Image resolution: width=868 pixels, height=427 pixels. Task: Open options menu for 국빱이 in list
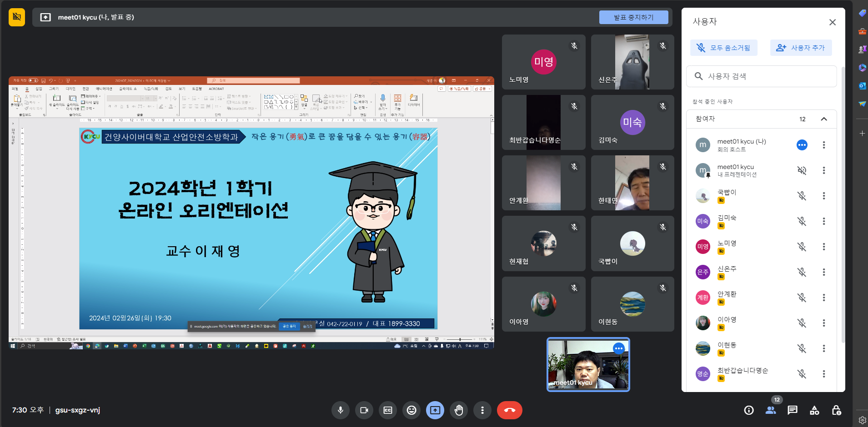point(823,196)
